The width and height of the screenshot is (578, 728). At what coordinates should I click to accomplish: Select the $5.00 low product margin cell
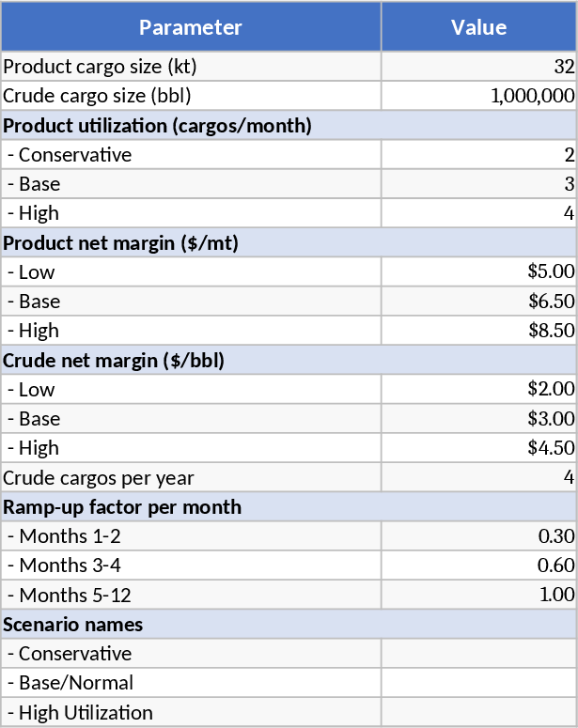[x=478, y=272]
